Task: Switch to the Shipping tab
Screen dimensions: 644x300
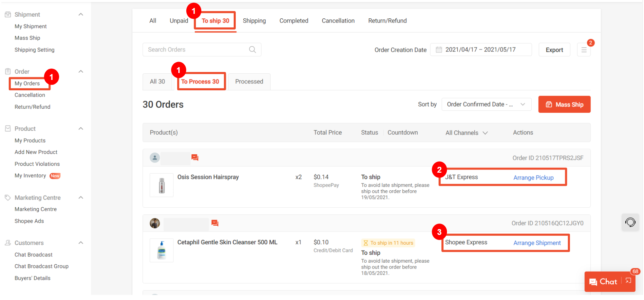Action: click(254, 21)
